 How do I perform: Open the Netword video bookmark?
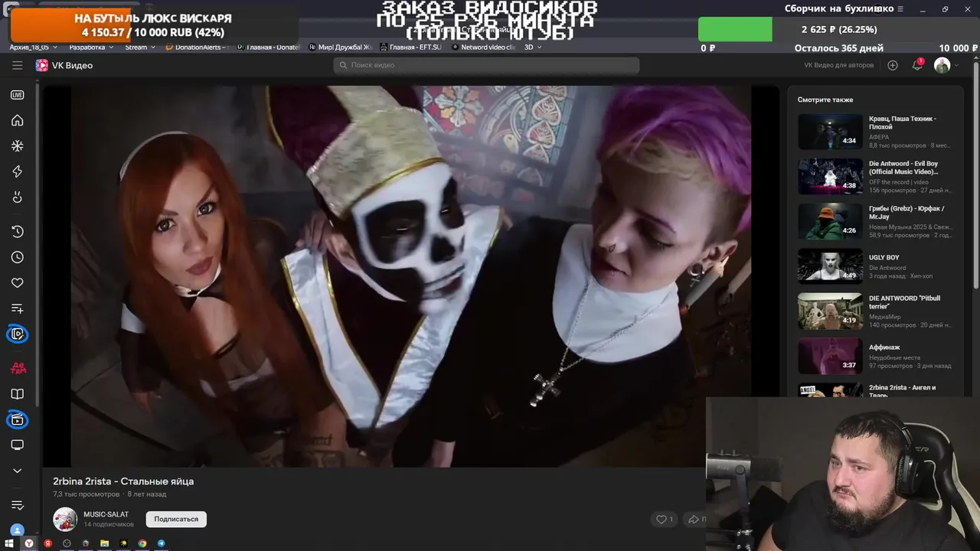click(484, 47)
